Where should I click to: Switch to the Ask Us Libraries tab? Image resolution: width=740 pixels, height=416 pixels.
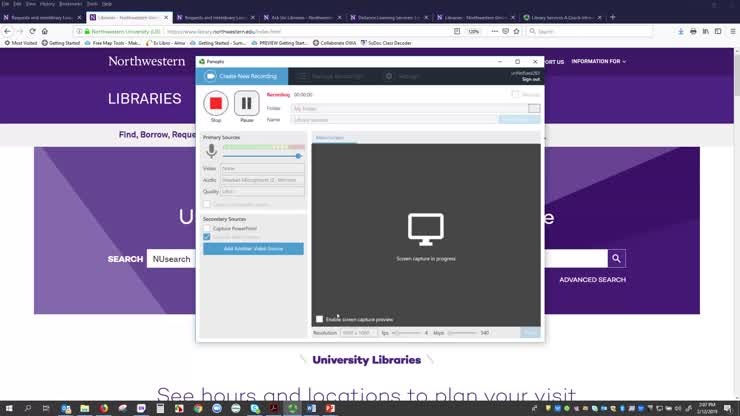click(x=302, y=17)
